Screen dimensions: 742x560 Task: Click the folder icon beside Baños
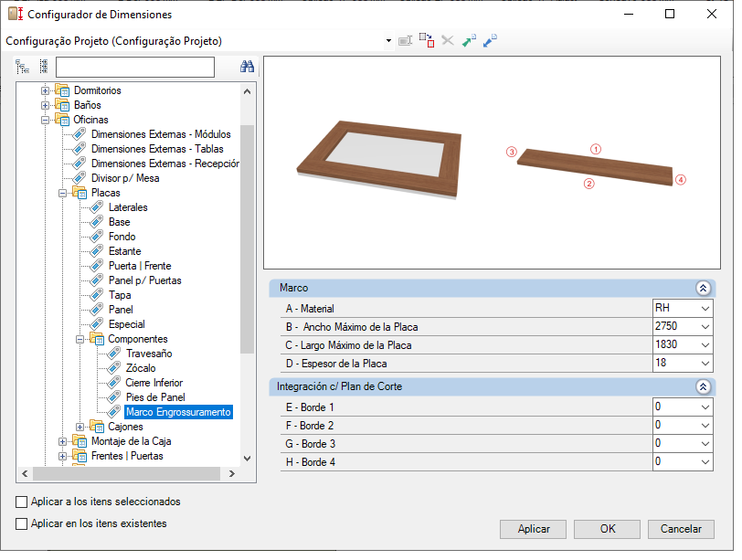(x=62, y=104)
